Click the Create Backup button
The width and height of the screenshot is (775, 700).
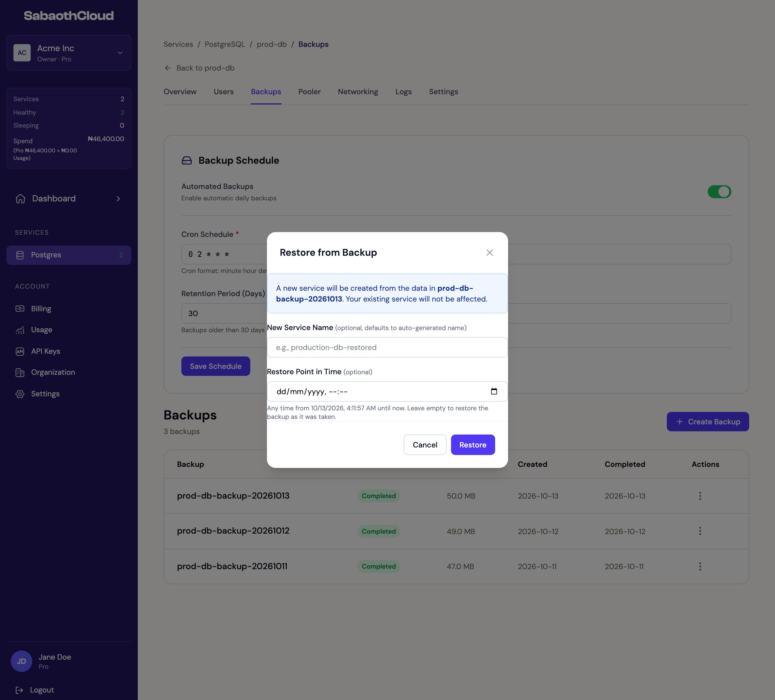pos(708,422)
